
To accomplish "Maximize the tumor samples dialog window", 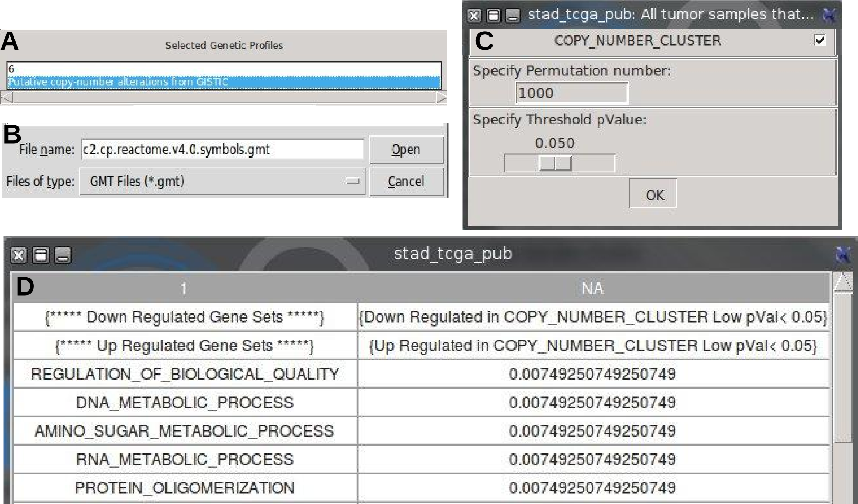I will [493, 16].
